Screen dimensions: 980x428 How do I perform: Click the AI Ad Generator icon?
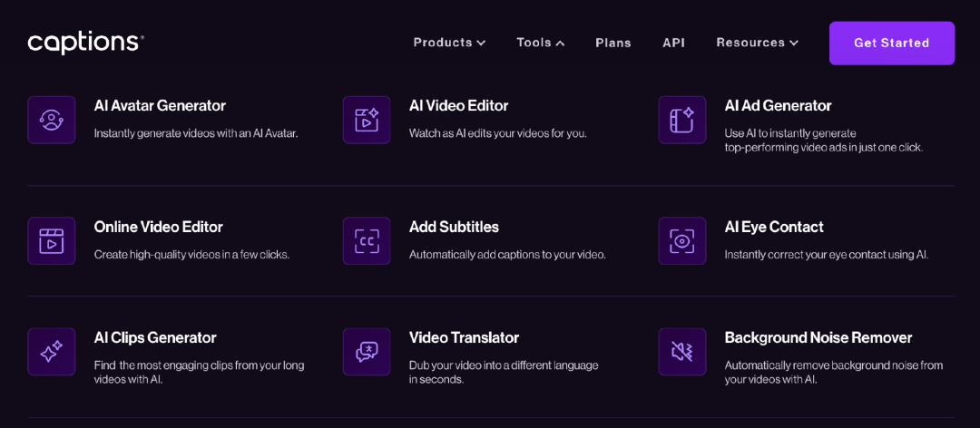tap(681, 120)
